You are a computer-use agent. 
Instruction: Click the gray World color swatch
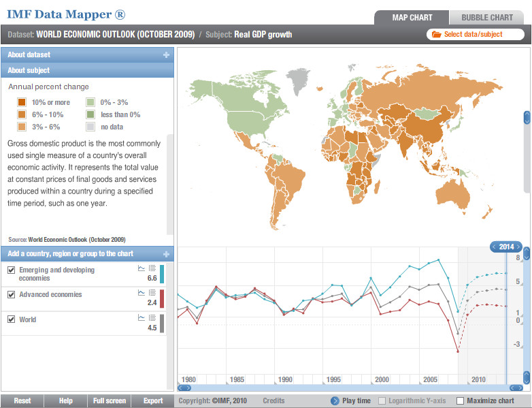[x=162, y=324]
